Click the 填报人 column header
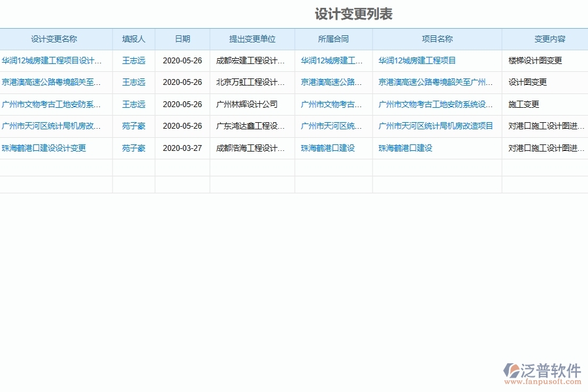588x392 pixels. [133, 39]
